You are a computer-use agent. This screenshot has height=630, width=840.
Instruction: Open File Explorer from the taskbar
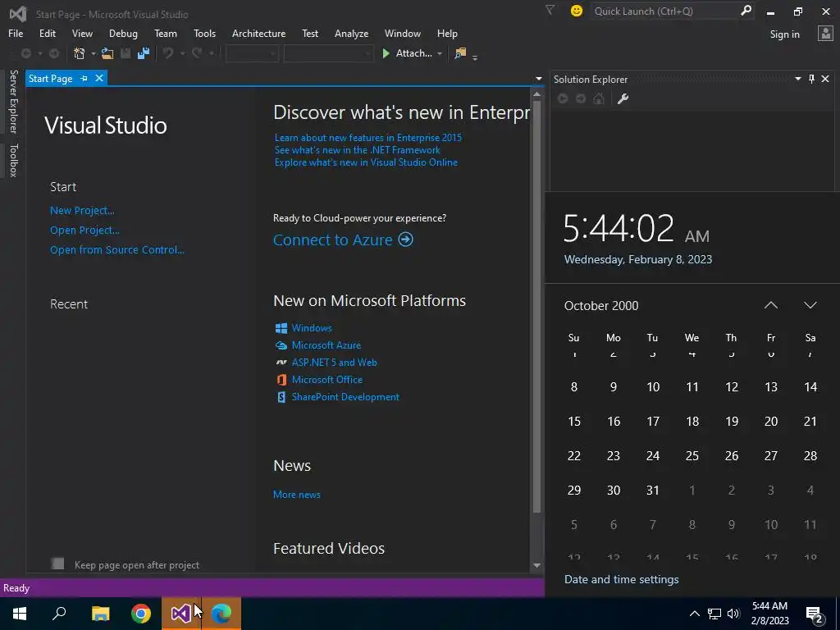[x=101, y=614]
